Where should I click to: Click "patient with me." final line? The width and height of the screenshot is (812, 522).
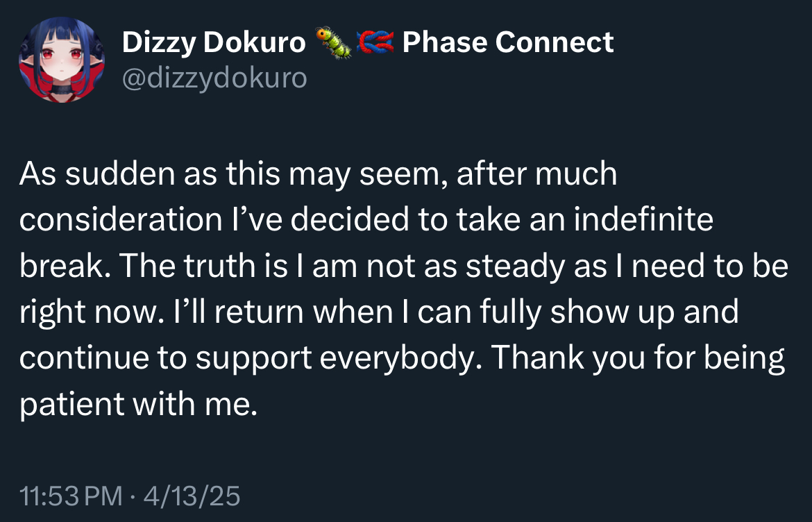pos(138,404)
